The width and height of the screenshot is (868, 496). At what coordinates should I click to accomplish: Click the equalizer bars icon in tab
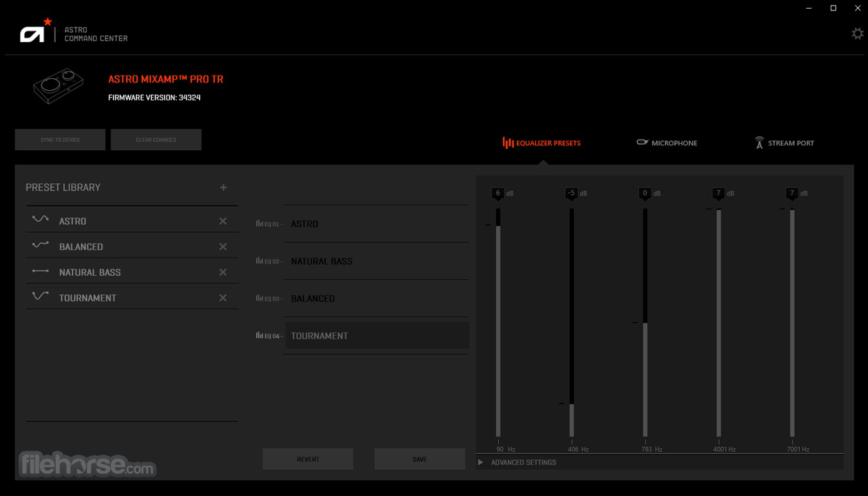(508, 143)
